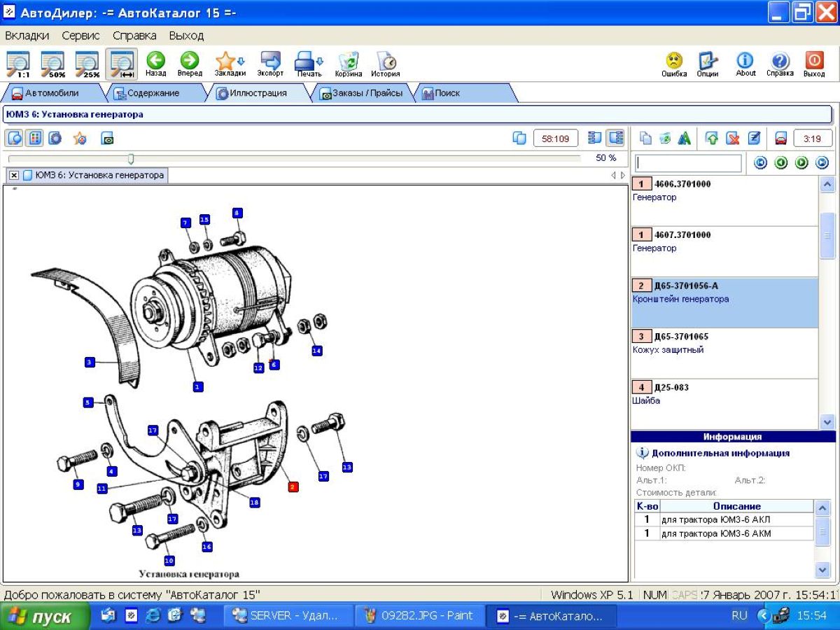Open the Печать print dropdown
This screenshot has width=840, height=630.
point(309,64)
